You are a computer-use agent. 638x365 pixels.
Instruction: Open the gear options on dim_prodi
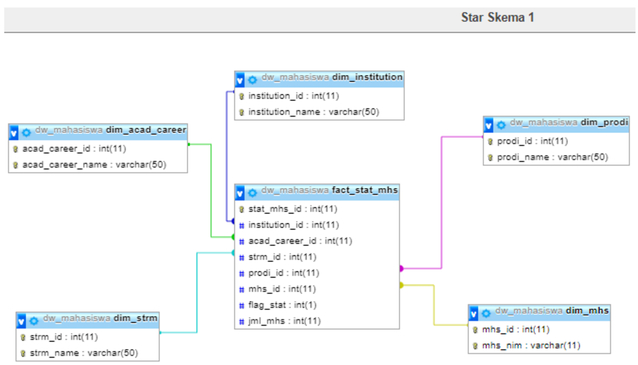pyautogui.click(x=501, y=125)
